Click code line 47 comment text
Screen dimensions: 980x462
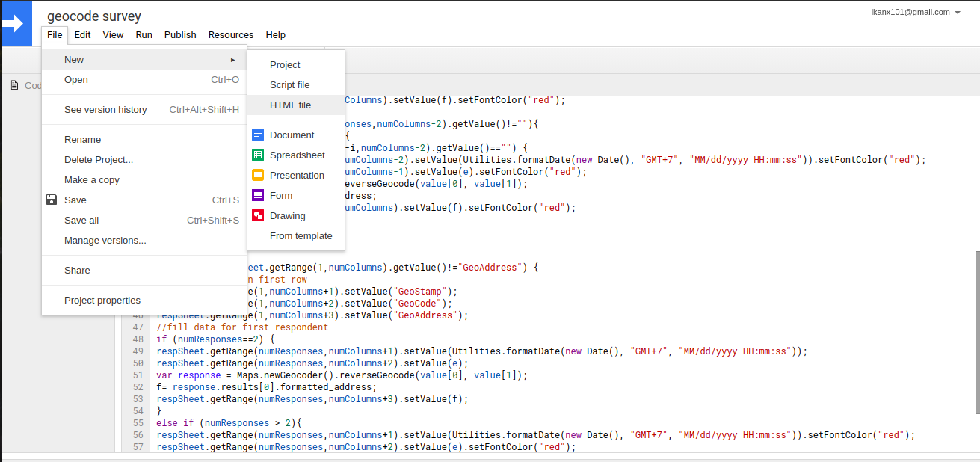(x=242, y=327)
